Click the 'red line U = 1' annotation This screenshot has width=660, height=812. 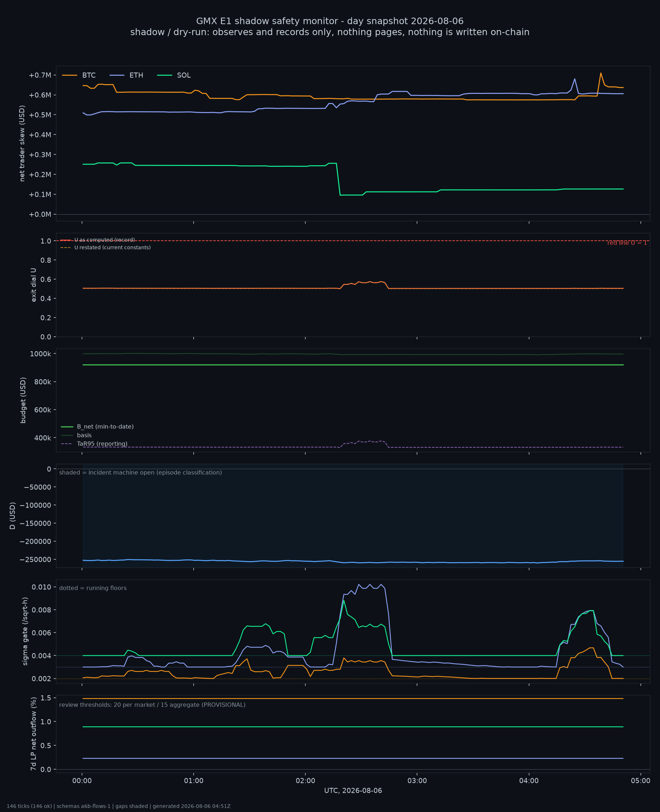[x=627, y=243]
